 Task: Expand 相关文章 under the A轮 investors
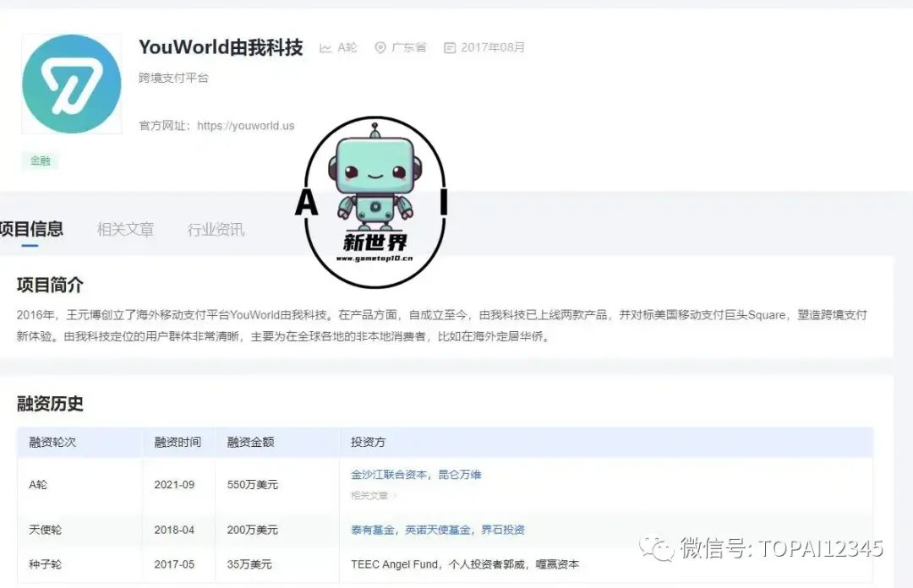pyautogui.click(x=374, y=496)
